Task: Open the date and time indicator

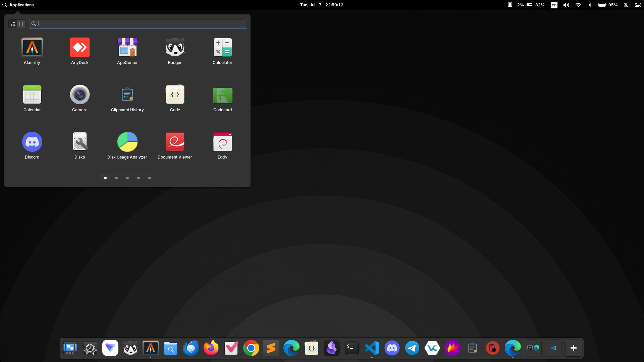Action: (x=322, y=5)
